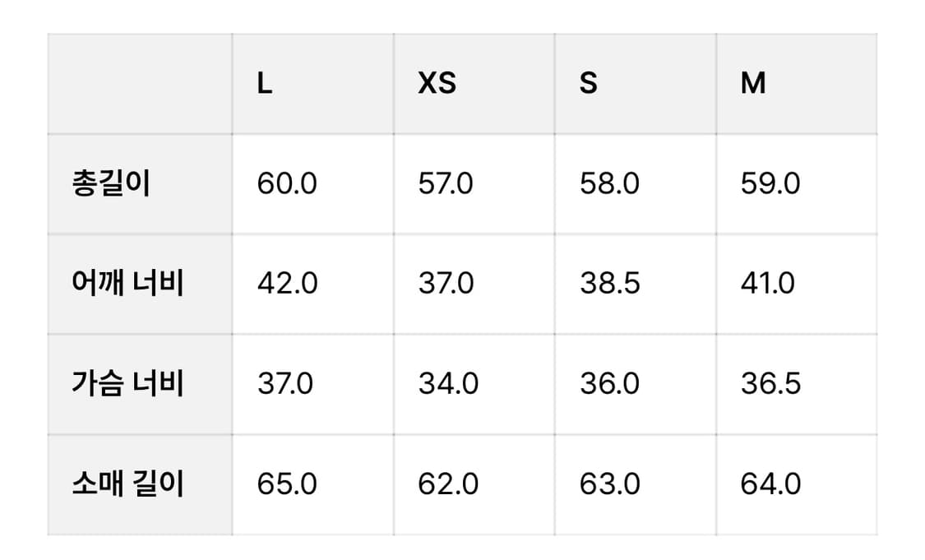925x560 pixels.
Task: Select the 64.0 cell under M
Action: (770, 484)
